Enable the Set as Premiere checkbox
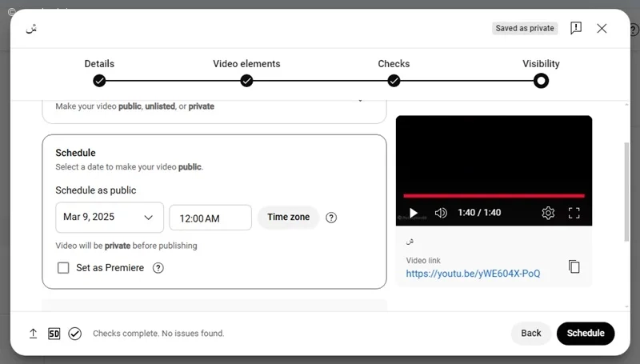This screenshot has width=640, height=364. pos(63,268)
